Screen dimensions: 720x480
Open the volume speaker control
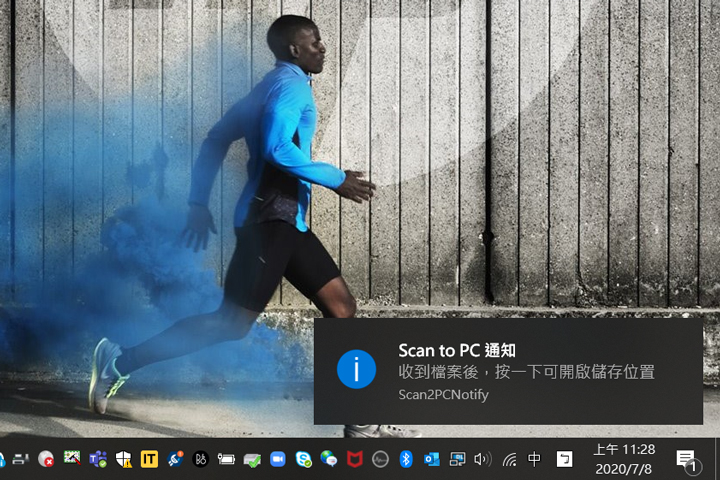(x=483, y=459)
